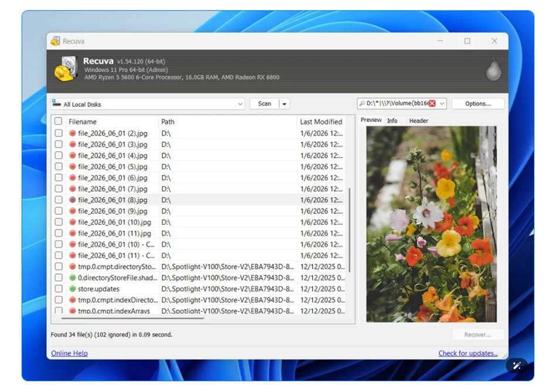
Task: Click the disk icon beside All Local Disks
Action: pyautogui.click(x=56, y=103)
